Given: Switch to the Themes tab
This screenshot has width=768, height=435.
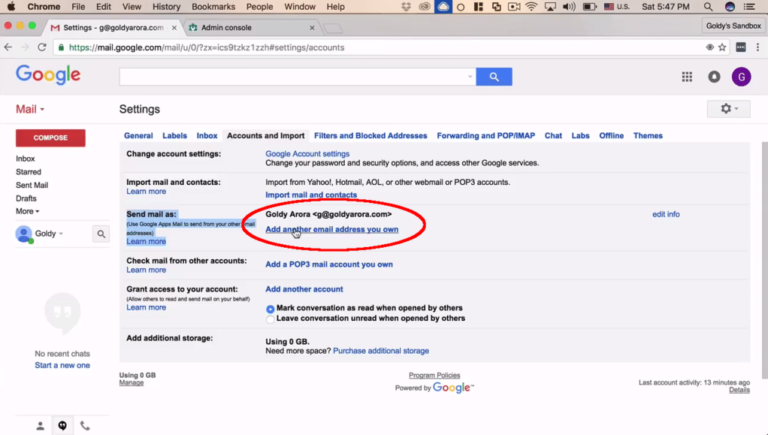Looking at the screenshot, I should pos(648,136).
